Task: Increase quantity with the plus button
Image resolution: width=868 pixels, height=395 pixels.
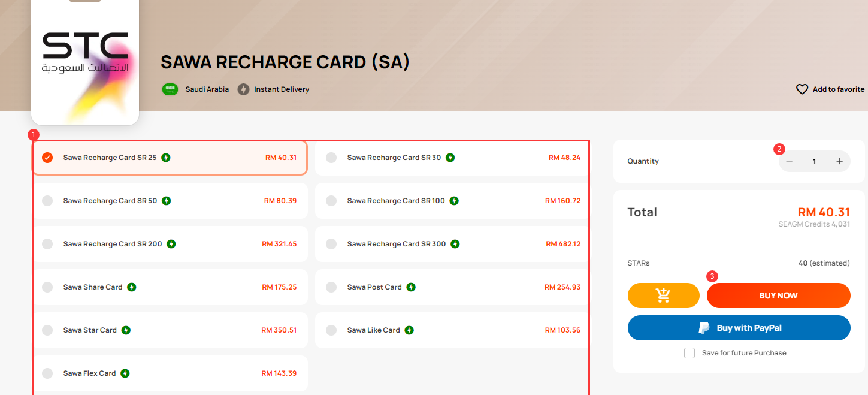Action: coord(839,161)
